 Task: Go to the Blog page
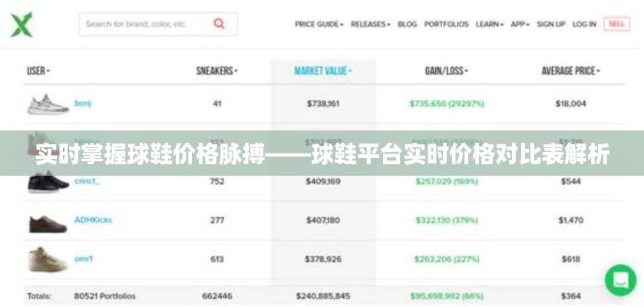coord(408,25)
